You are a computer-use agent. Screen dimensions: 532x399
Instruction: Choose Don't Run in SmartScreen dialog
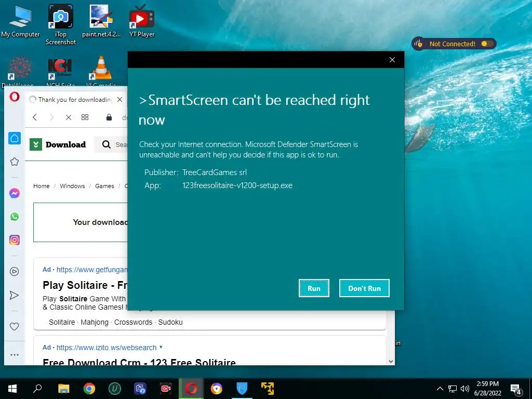click(x=364, y=288)
